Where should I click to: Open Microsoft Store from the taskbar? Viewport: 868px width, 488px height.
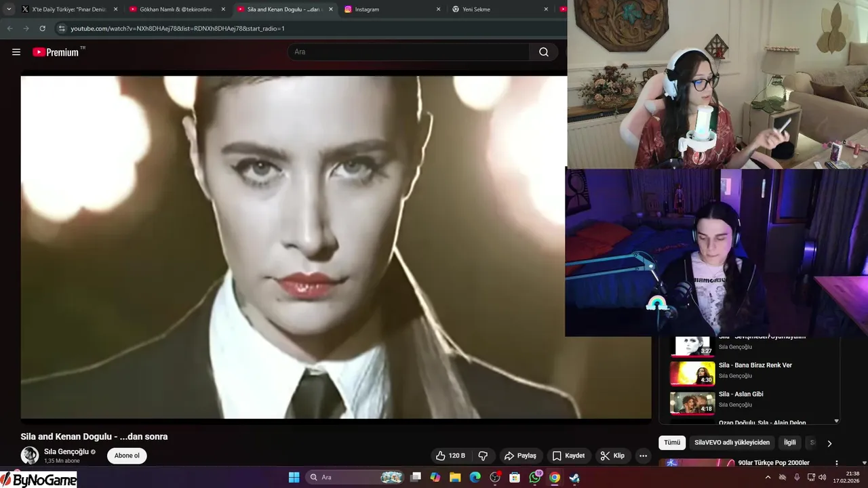coord(515,477)
